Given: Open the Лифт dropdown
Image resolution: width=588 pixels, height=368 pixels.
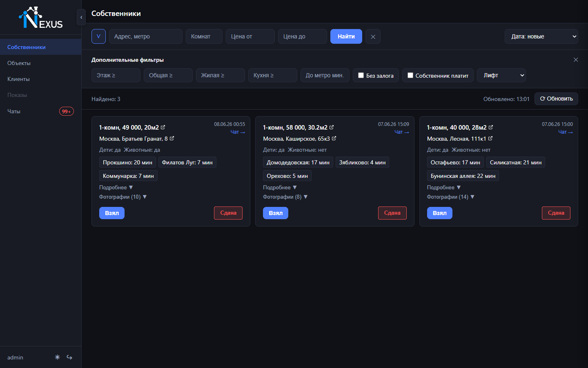Looking at the screenshot, I should pos(501,75).
